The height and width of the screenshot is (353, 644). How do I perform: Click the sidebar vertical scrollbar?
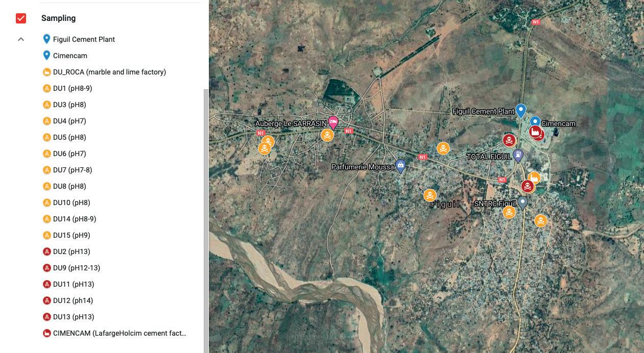tap(206, 221)
